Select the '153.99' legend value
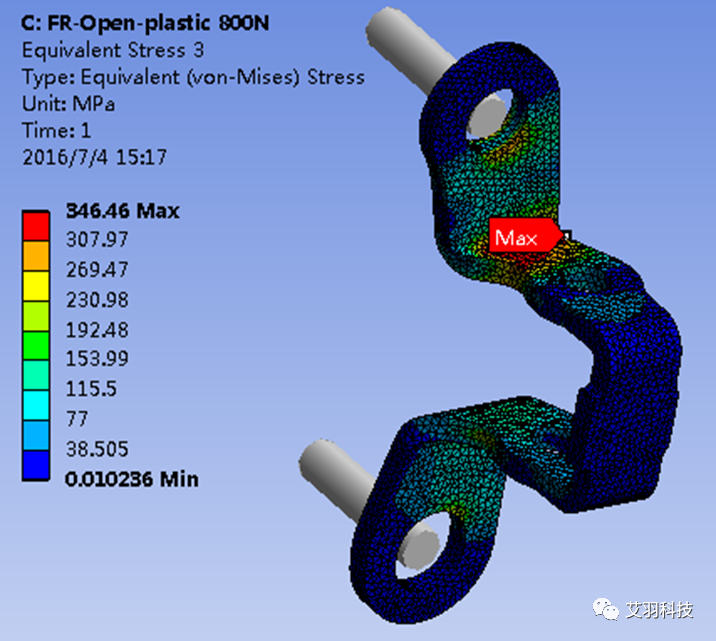The image size is (716, 641). [x=97, y=359]
